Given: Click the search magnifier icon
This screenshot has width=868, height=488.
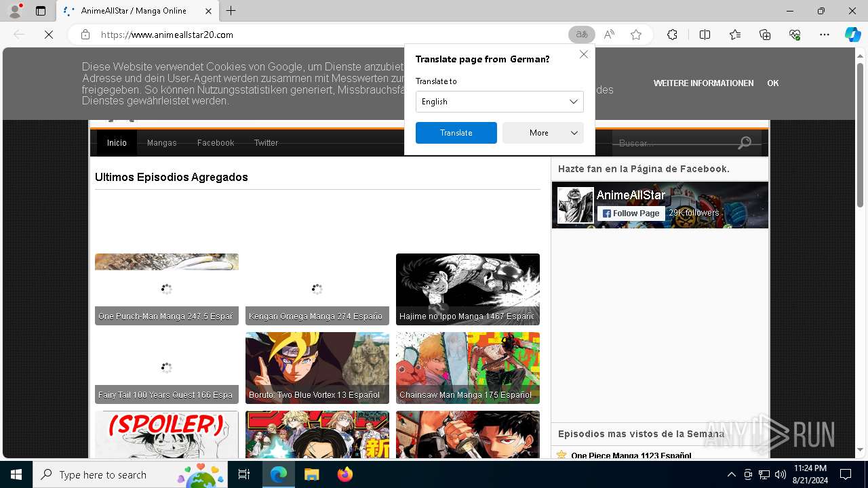Looking at the screenshot, I should [x=745, y=142].
